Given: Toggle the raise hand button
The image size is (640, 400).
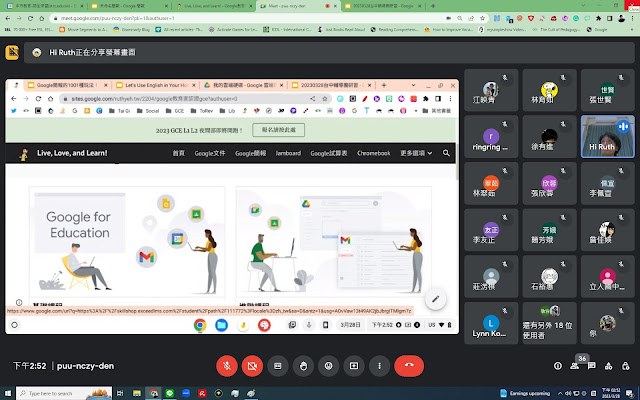Looking at the screenshot, I should click(303, 366).
